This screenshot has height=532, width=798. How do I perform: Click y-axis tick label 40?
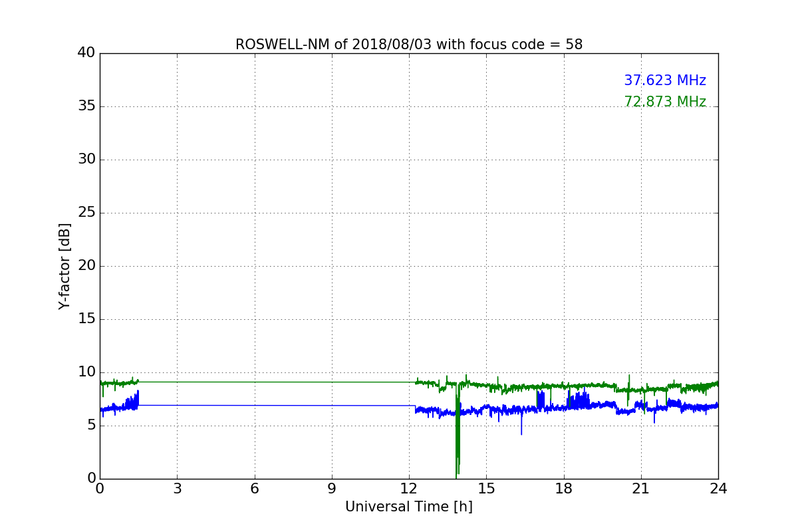pos(86,53)
